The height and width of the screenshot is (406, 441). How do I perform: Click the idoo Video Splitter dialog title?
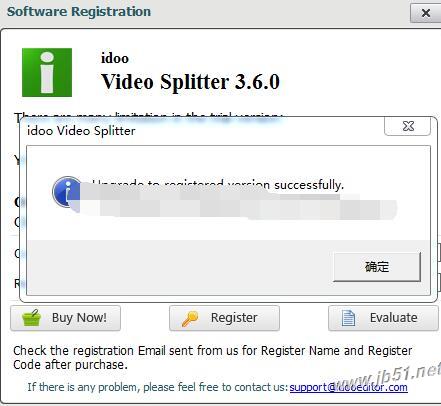pyautogui.click(x=81, y=131)
